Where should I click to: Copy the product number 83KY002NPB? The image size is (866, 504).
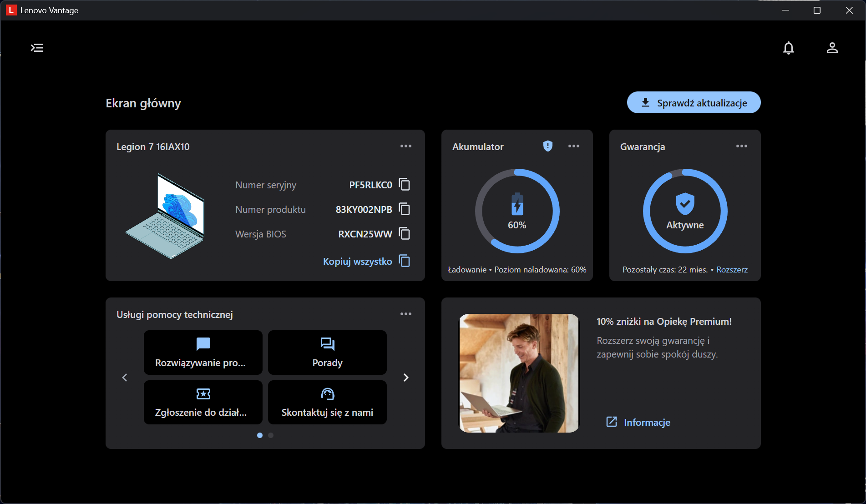coord(404,209)
